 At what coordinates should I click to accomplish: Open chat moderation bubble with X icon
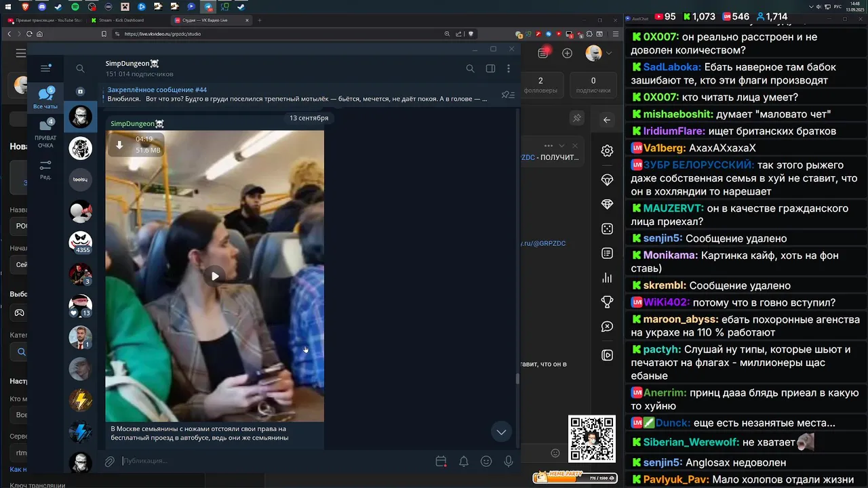607,327
